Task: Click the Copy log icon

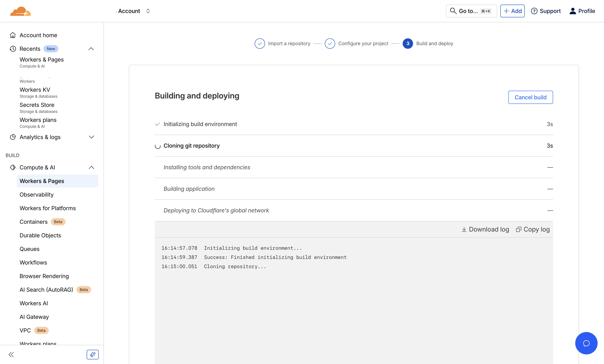Action: pyautogui.click(x=519, y=229)
